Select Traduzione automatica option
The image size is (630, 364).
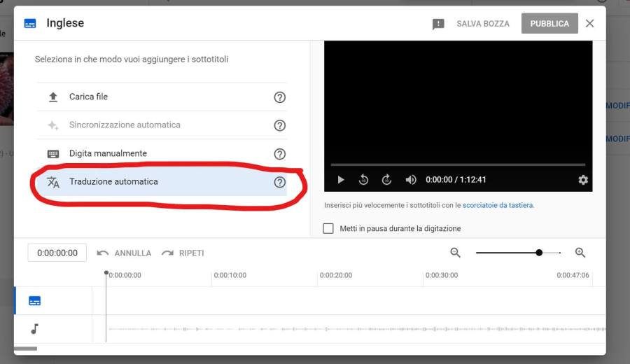[x=113, y=182]
